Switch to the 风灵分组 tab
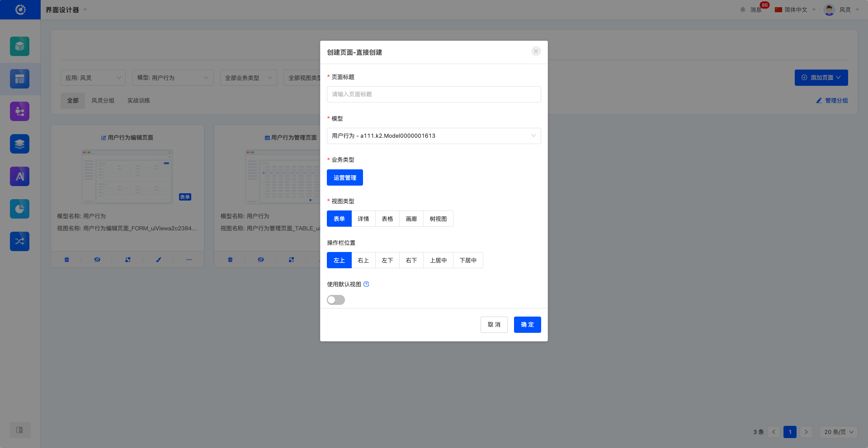This screenshot has width=868, height=448. tap(103, 101)
